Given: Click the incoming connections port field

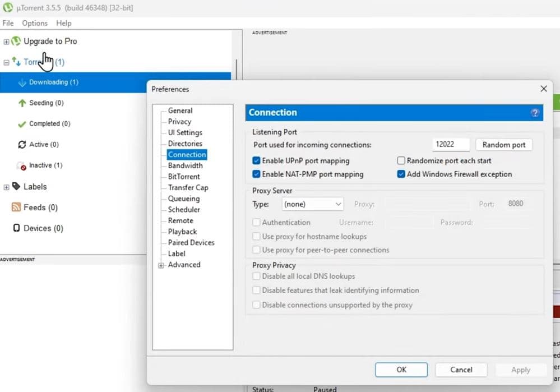Looking at the screenshot, I should coord(451,145).
